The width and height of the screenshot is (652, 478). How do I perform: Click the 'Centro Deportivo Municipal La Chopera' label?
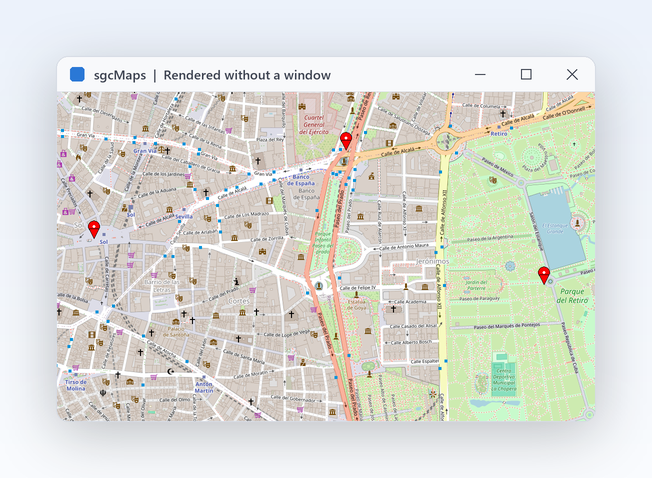[504, 379]
